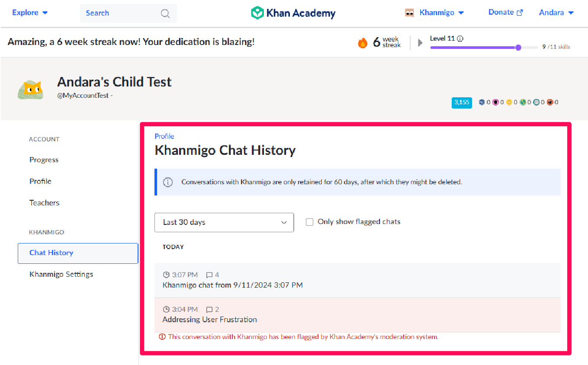Click the info icon in retention notice
588x365 pixels.
point(167,182)
